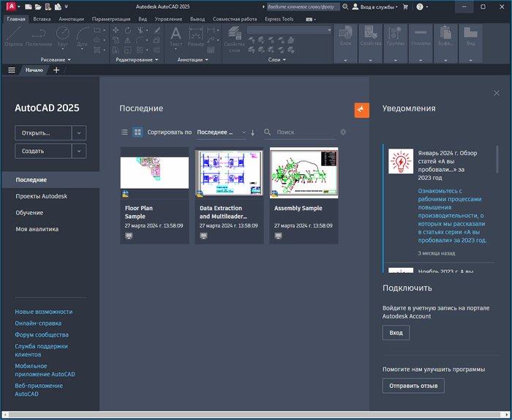Click the Поиск search field
This screenshot has height=420, width=512.
tap(304, 132)
